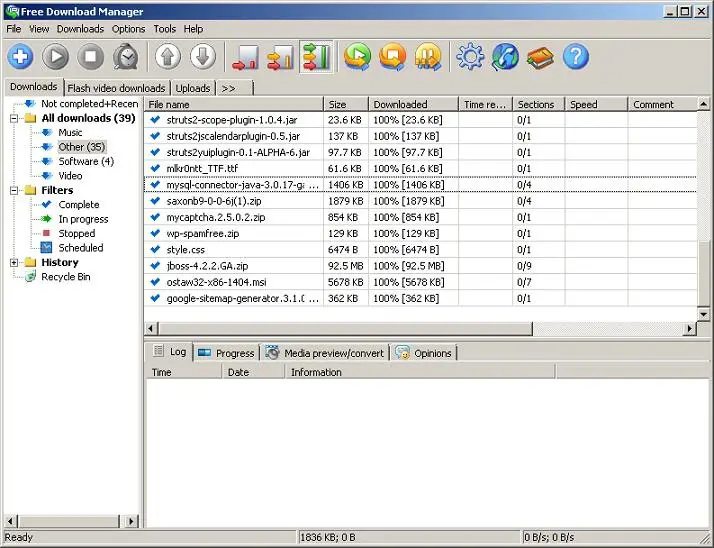The width and height of the screenshot is (714, 548).
Task: Click the Free Download Manager title bar icon
Action: pyautogui.click(x=12, y=11)
